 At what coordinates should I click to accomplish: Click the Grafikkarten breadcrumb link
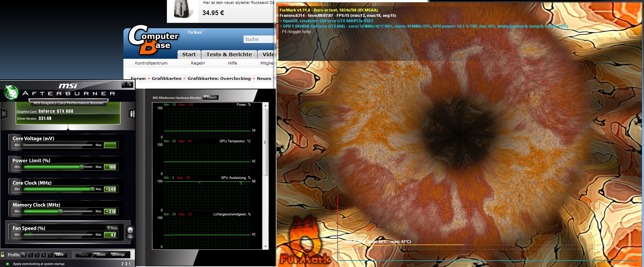click(166, 78)
